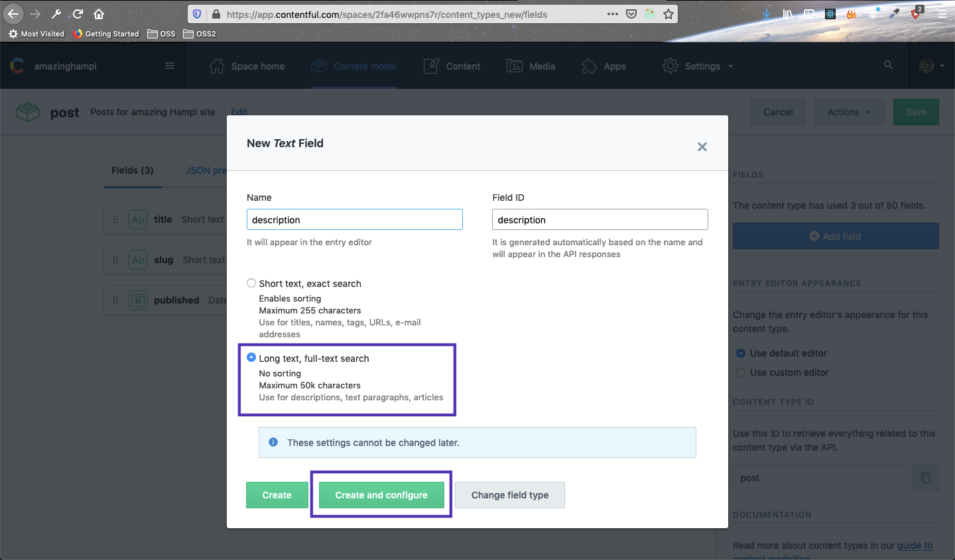Click the Add field button
Image resolution: width=955 pixels, height=560 pixels.
pyautogui.click(x=836, y=236)
